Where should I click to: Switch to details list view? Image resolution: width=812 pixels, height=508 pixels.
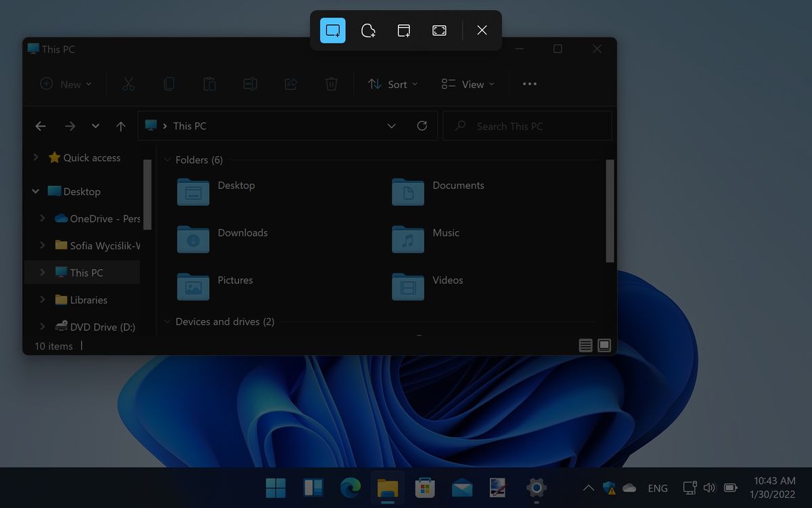586,345
